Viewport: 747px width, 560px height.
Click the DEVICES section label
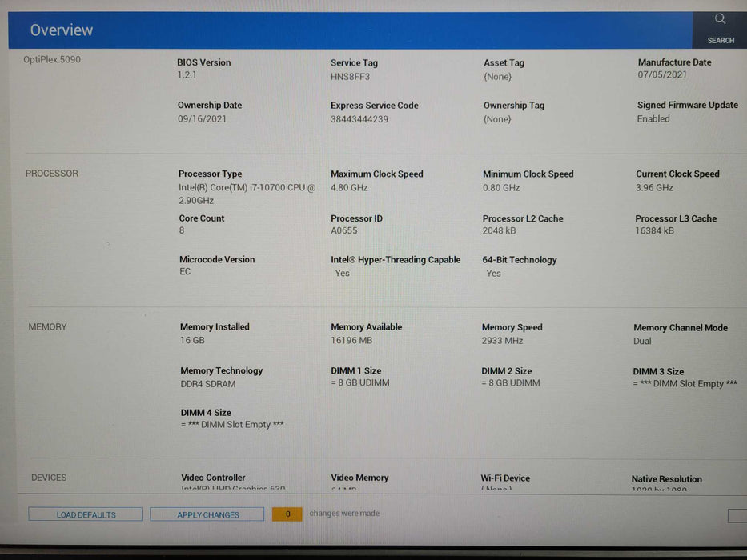click(49, 478)
